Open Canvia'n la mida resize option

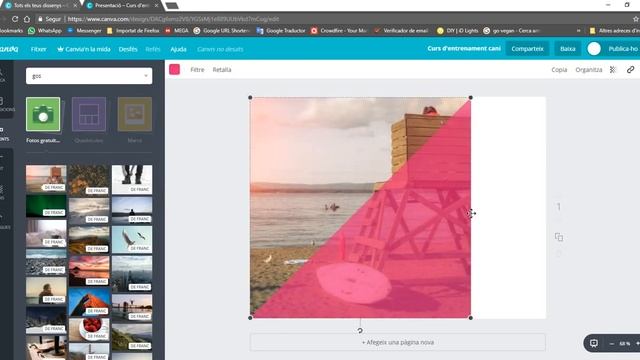84,49
